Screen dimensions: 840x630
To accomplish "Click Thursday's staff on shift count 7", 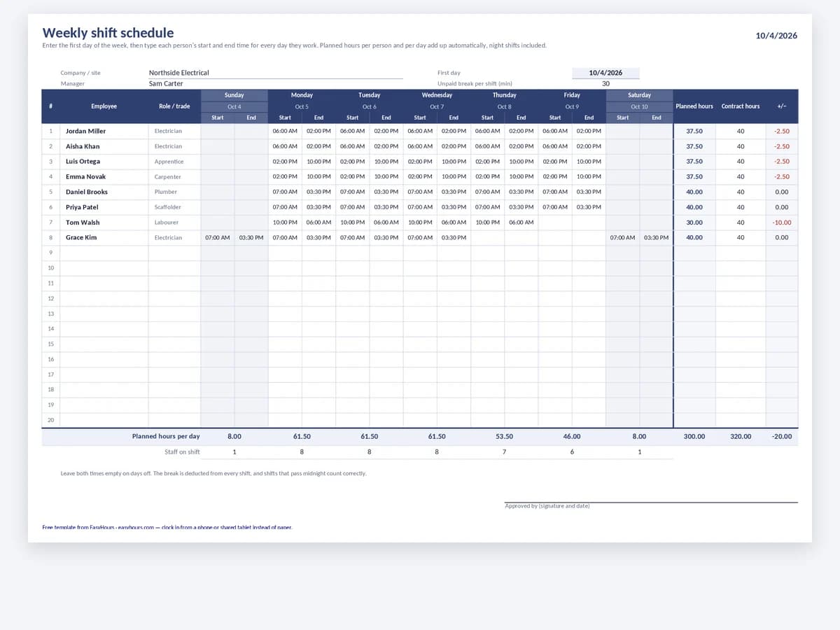I will pyautogui.click(x=504, y=452).
